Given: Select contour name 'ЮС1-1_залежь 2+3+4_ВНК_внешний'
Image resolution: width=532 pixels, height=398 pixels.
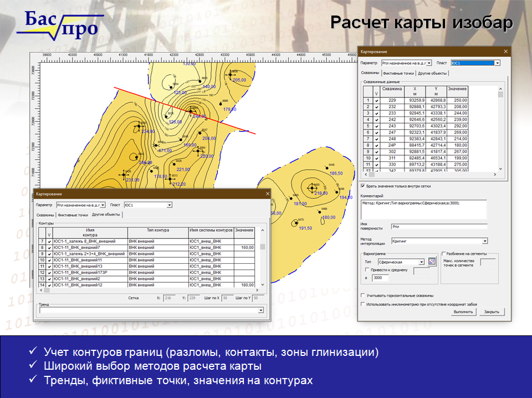Looking at the screenshot, I should point(90,254).
